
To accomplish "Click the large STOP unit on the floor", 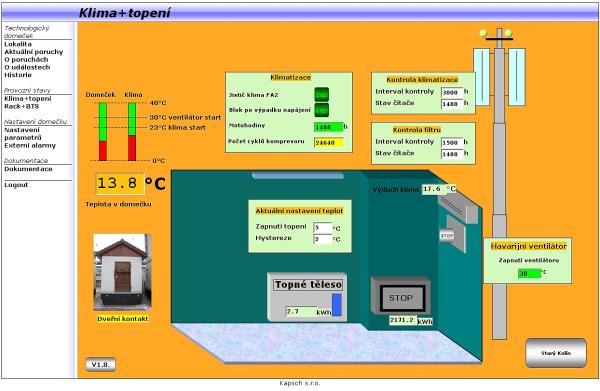I will [401, 297].
